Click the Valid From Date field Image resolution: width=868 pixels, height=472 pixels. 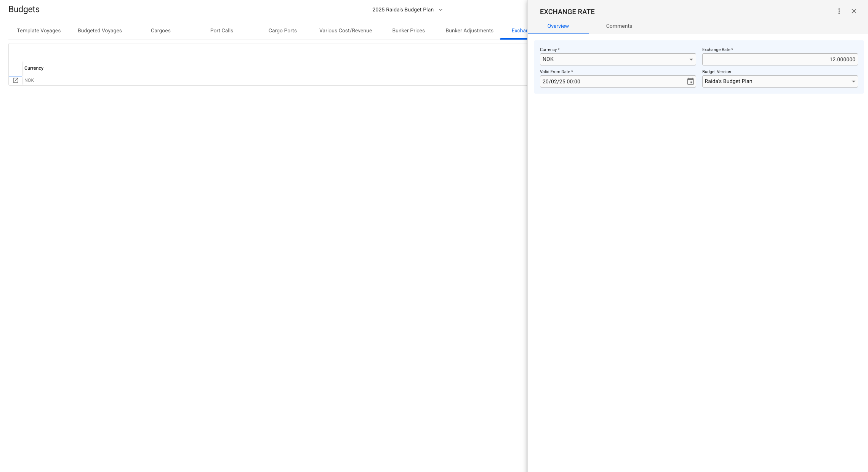[x=612, y=81]
